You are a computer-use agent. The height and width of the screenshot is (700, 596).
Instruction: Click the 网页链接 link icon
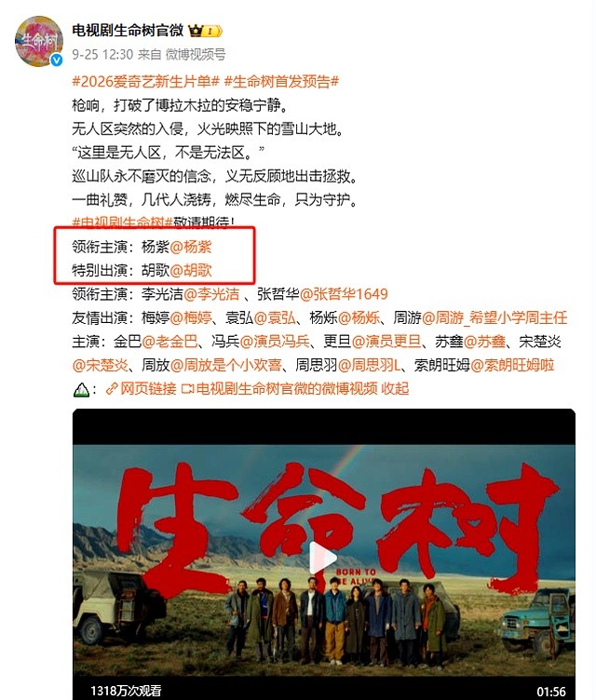pyautogui.click(x=111, y=389)
